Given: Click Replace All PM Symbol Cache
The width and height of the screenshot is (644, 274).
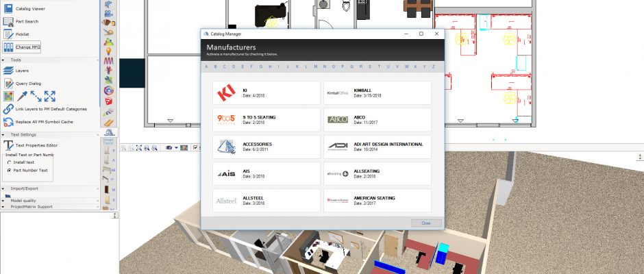Looking at the screenshot, I should [x=38, y=122].
